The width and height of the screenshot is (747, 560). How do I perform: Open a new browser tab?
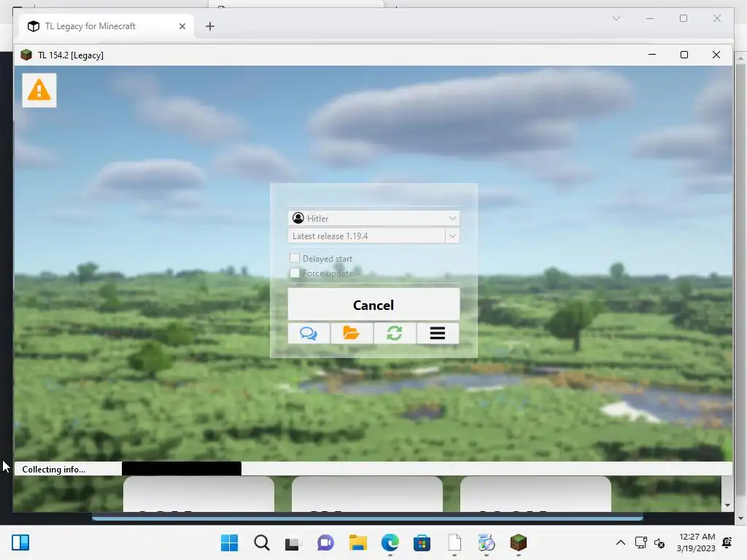click(x=209, y=26)
